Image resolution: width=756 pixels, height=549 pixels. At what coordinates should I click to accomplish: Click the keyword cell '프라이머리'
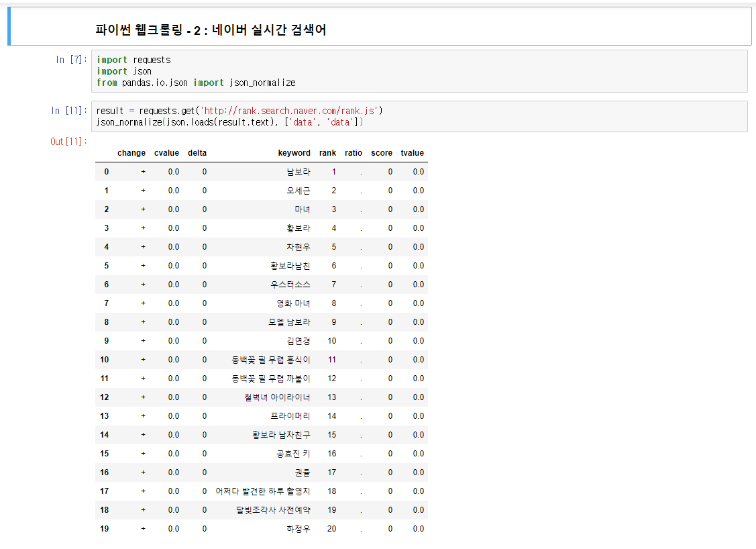[x=290, y=416]
